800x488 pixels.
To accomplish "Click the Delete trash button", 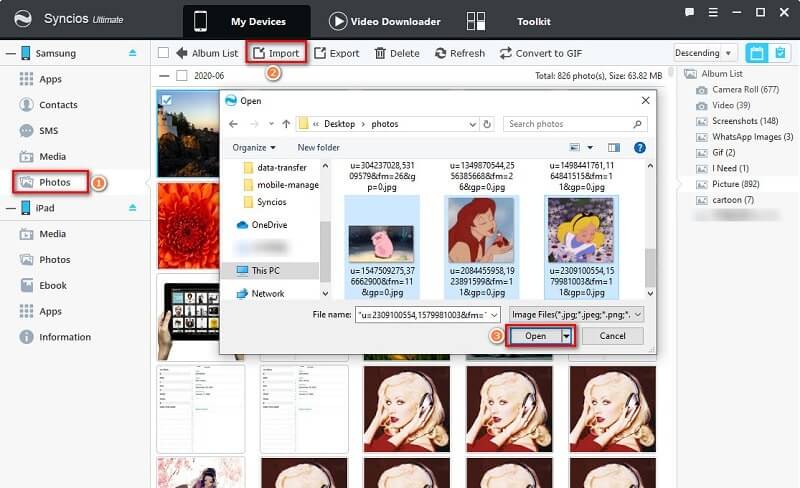I will pyautogui.click(x=397, y=53).
